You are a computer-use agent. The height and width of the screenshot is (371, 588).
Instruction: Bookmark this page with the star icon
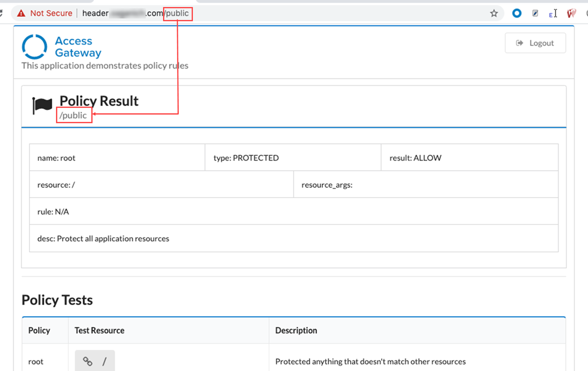coord(494,13)
